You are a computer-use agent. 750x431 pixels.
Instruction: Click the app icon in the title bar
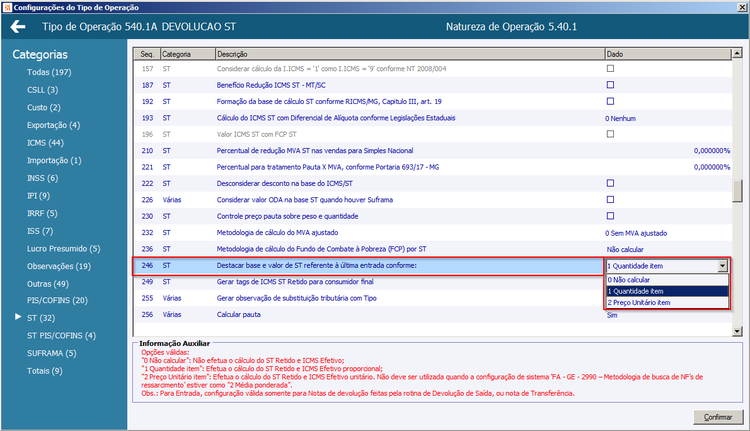(7, 7)
